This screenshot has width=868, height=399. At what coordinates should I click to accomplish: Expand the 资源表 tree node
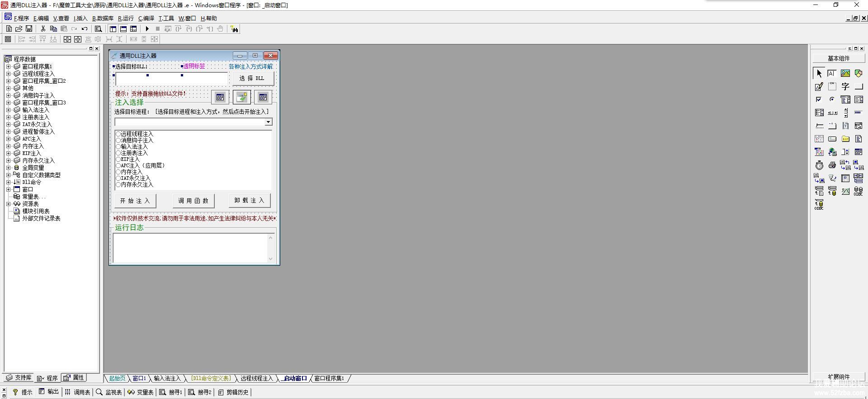(8, 204)
